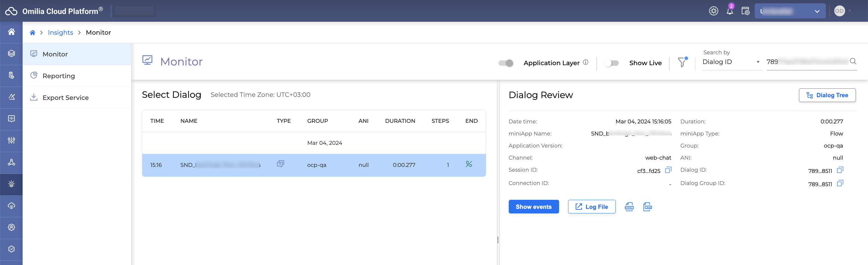Open the filter funnel icon
This screenshot has width=868, height=265.
point(682,62)
